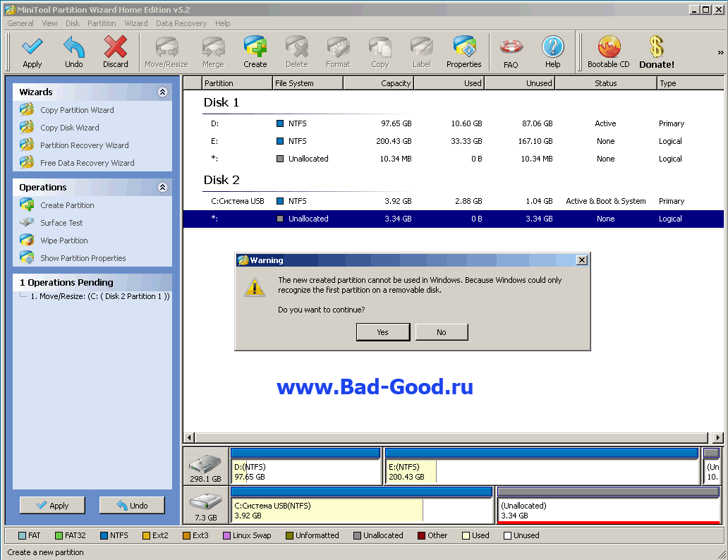
Task: Open the Disk menu
Action: coord(73,23)
